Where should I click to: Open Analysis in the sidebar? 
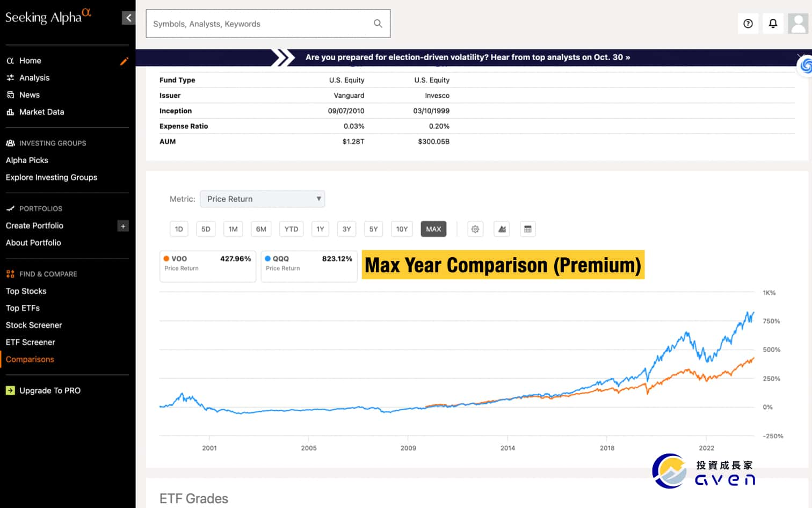[34, 78]
